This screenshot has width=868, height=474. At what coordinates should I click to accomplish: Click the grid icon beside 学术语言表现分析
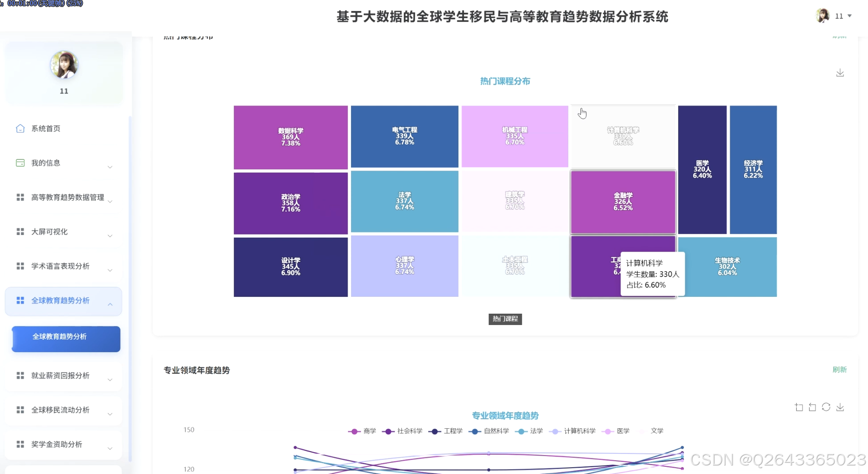click(x=20, y=266)
